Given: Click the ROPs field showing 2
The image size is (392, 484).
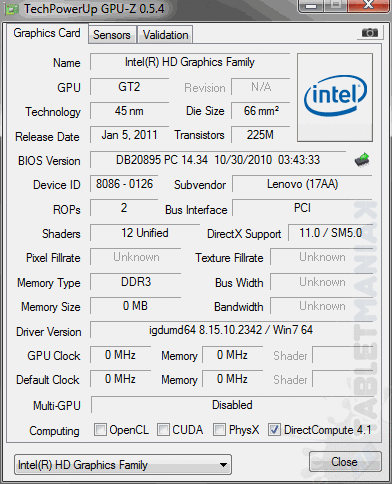Looking at the screenshot, I should pos(124,208).
